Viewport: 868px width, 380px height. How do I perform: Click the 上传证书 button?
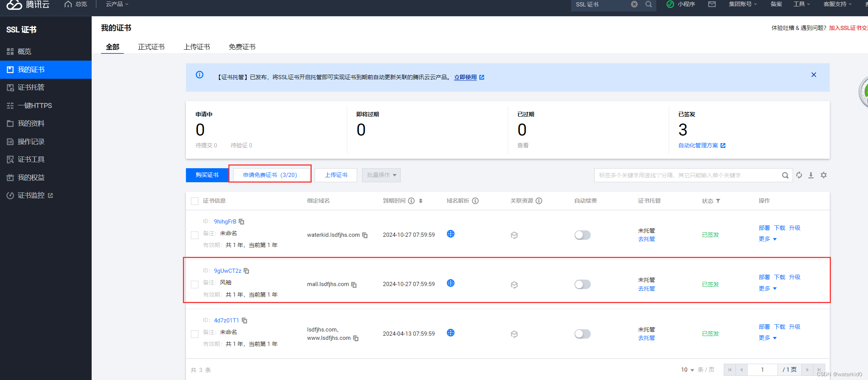(x=336, y=175)
